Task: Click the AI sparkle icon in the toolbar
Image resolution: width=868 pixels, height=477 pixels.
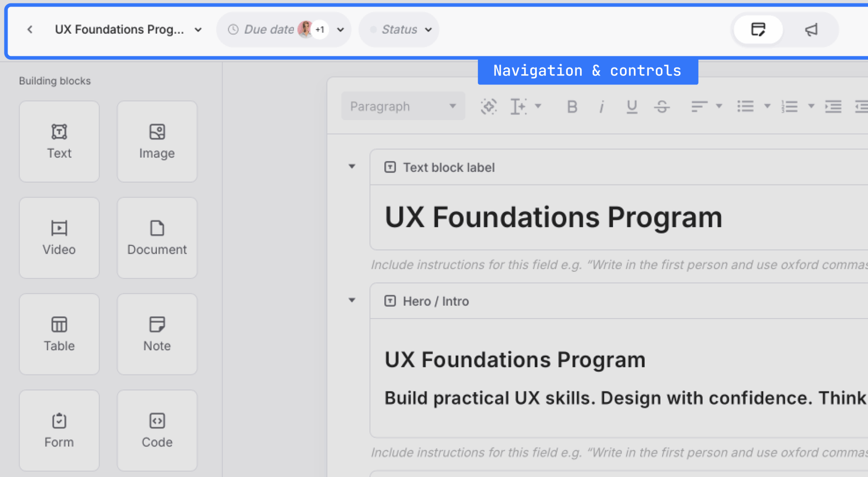Action: (x=489, y=106)
